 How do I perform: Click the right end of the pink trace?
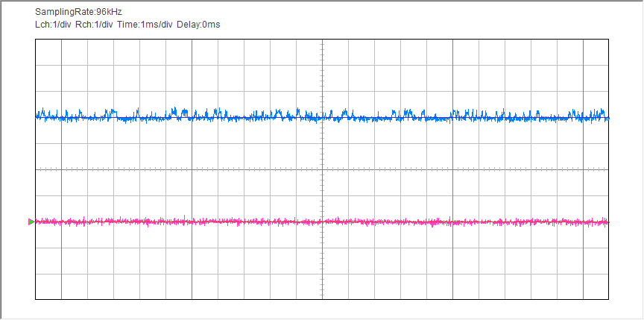607,222
